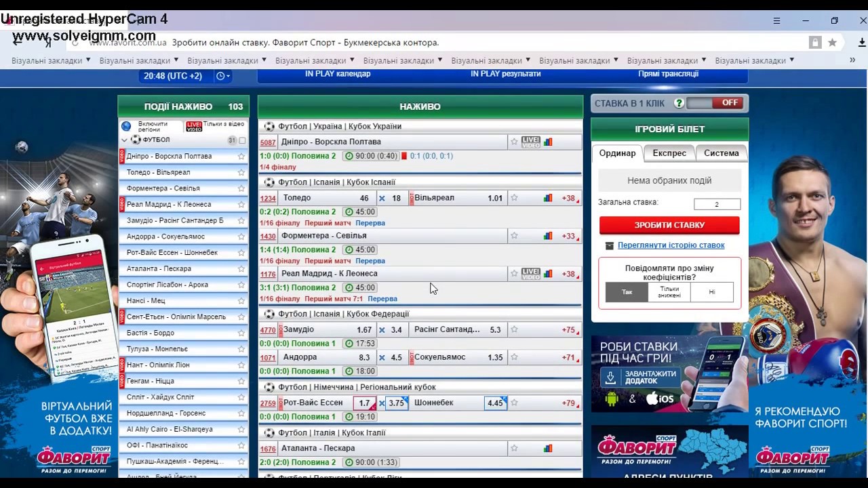This screenshot has width=868, height=488.
Task: Open Прямі трансляції tab
Action: coord(668,74)
